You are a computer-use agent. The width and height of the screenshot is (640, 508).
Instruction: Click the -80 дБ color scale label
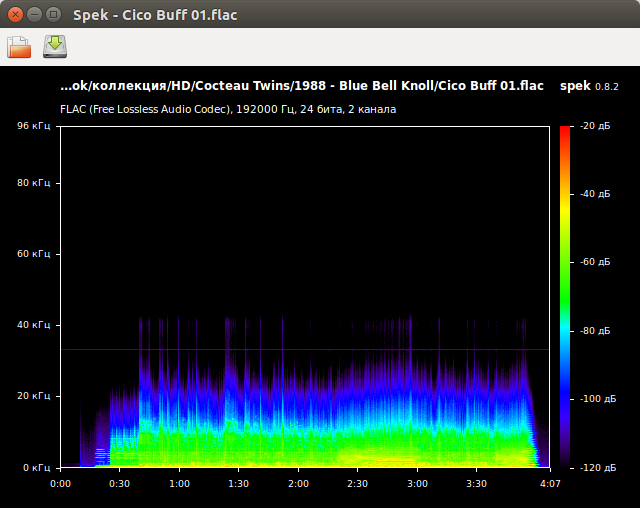coord(595,330)
